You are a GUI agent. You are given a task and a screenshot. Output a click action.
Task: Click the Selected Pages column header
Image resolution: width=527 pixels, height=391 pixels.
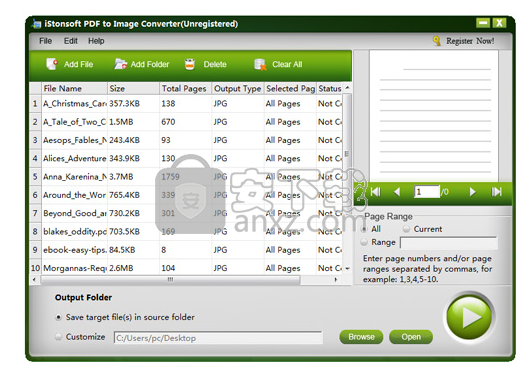tap(290, 88)
